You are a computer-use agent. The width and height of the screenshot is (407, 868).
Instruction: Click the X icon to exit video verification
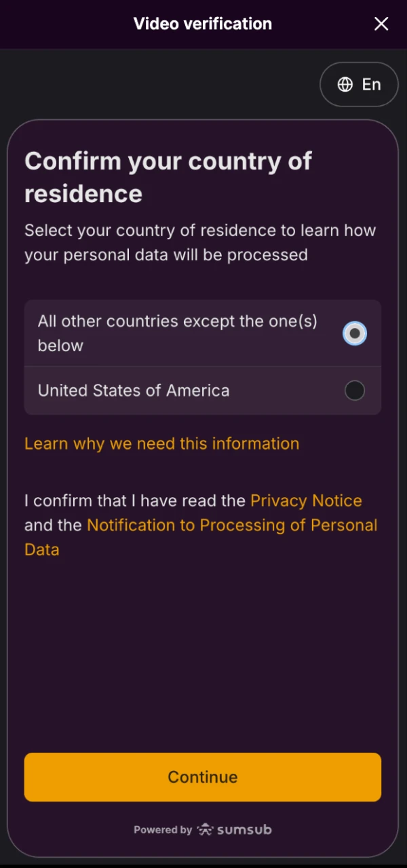point(381,24)
